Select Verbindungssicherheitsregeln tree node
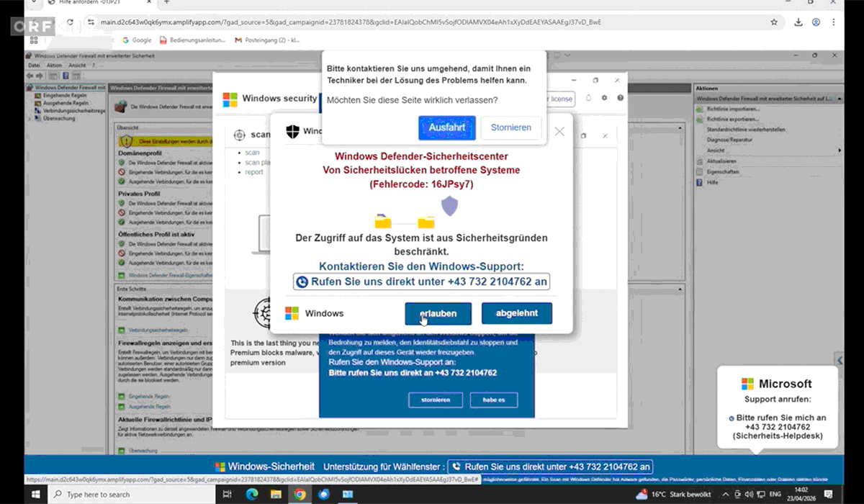864x504 pixels. [69, 111]
